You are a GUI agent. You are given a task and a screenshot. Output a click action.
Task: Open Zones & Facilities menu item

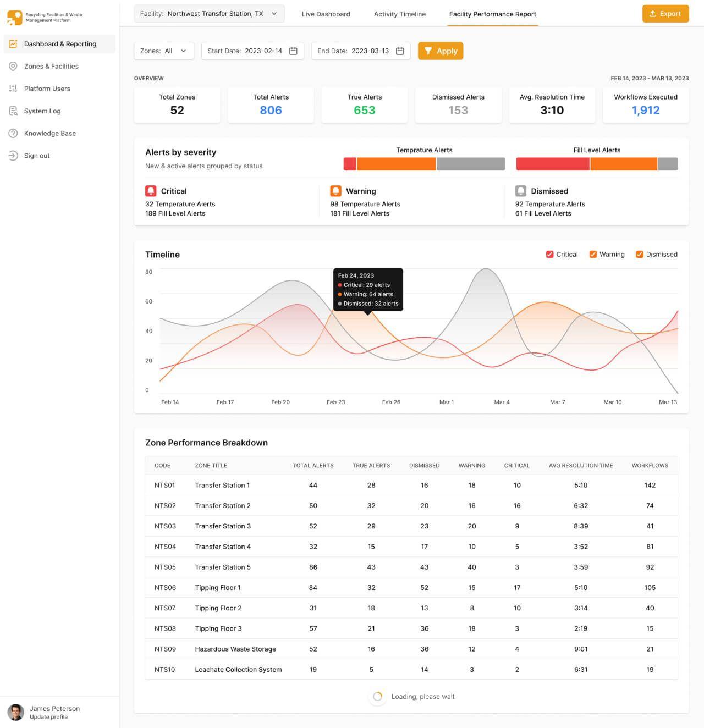point(59,67)
